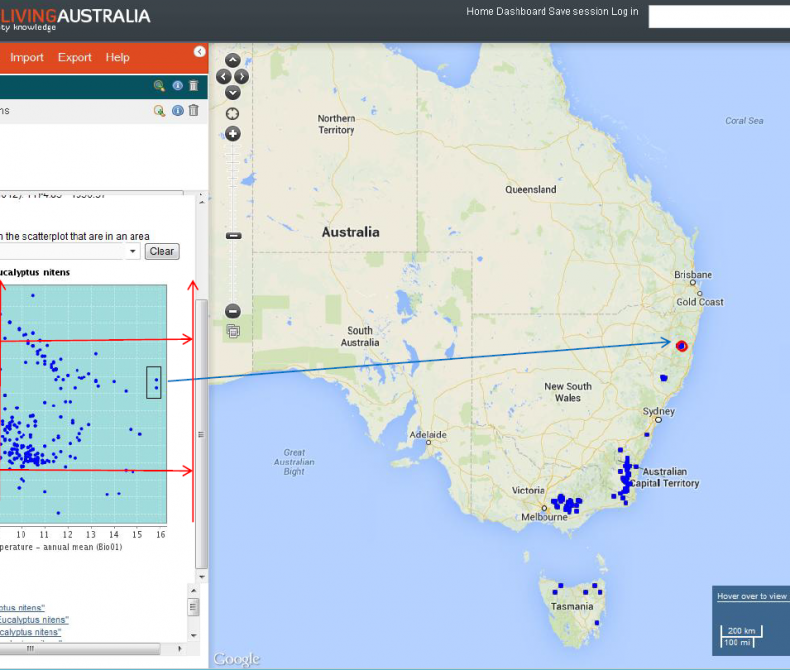790x670 pixels.
Task: Delete the layer with second-row trash icon
Action: click(193, 110)
